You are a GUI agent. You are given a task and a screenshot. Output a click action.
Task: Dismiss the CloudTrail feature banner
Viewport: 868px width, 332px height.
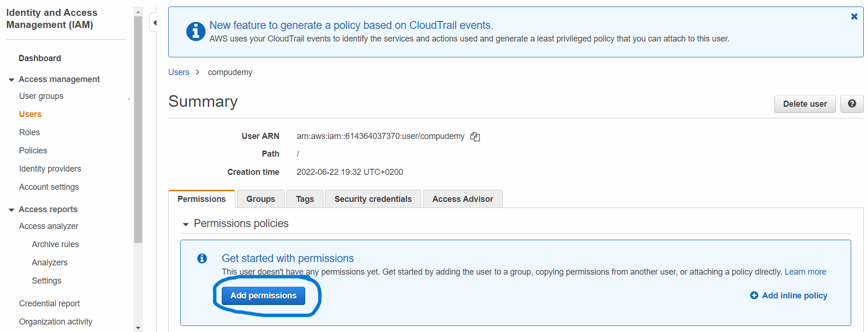coord(854,17)
